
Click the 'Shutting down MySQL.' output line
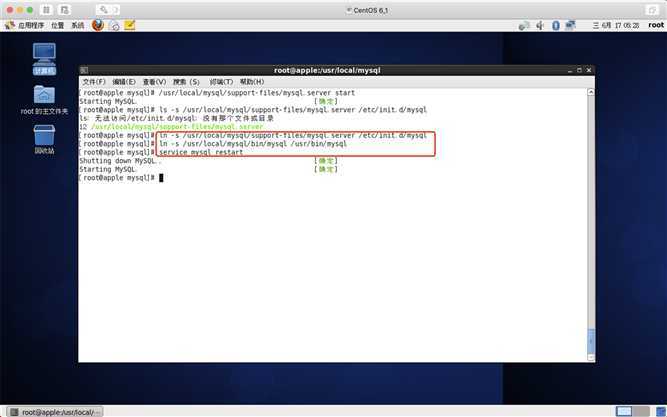pyautogui.click(x=119, y=161)
